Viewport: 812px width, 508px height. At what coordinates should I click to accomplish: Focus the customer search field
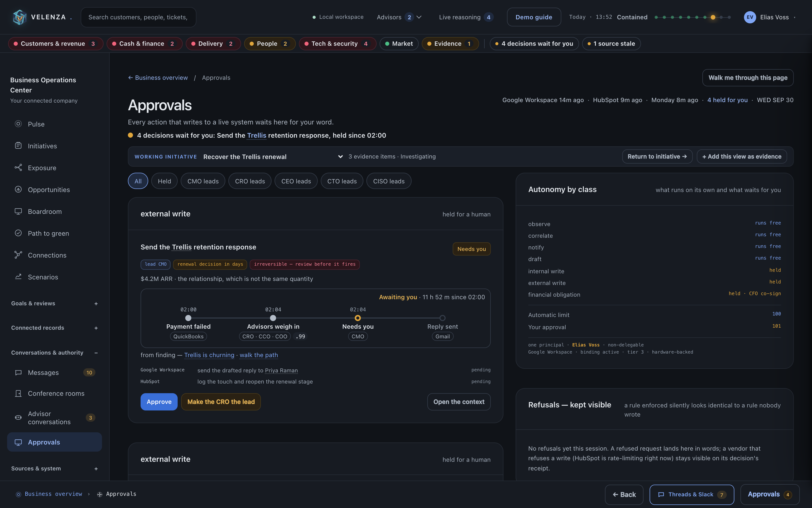(x=138, y=17)
